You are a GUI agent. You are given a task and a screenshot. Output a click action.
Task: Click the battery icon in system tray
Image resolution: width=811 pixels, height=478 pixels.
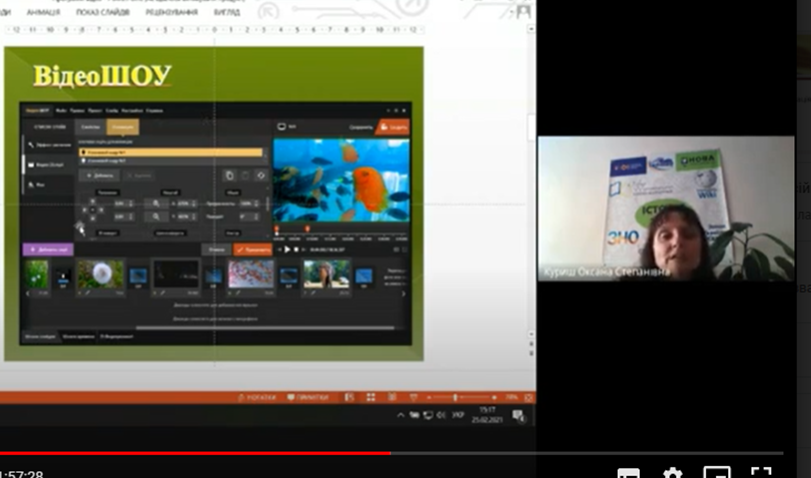pyautogui.click(x=414, y=415)
